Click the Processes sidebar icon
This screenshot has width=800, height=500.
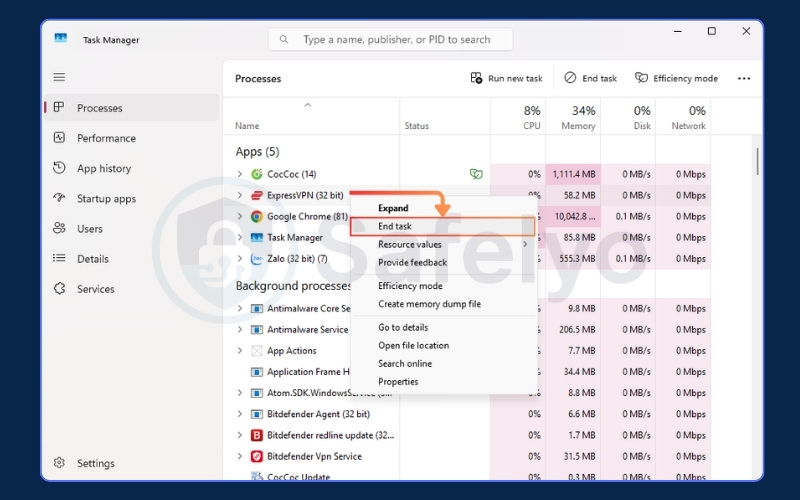pyautogui.click(x=59, y=107)
